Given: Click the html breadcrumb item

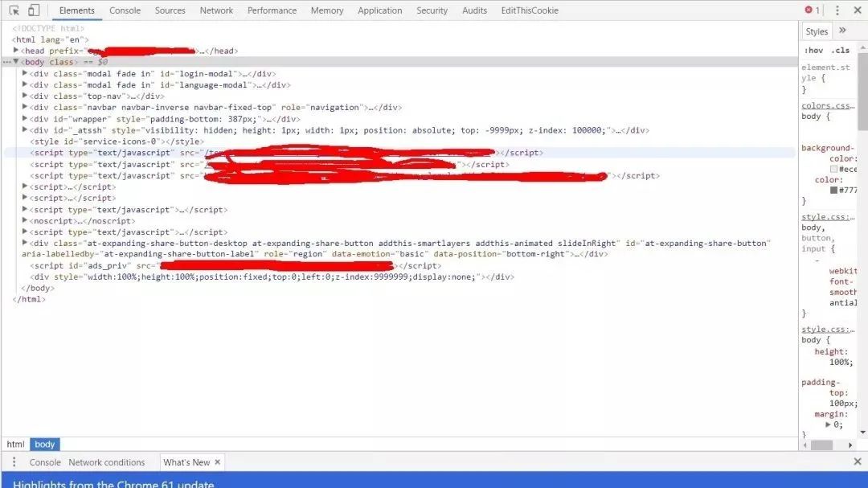Looking at the screenshot, I should click(x=15, y=445).
